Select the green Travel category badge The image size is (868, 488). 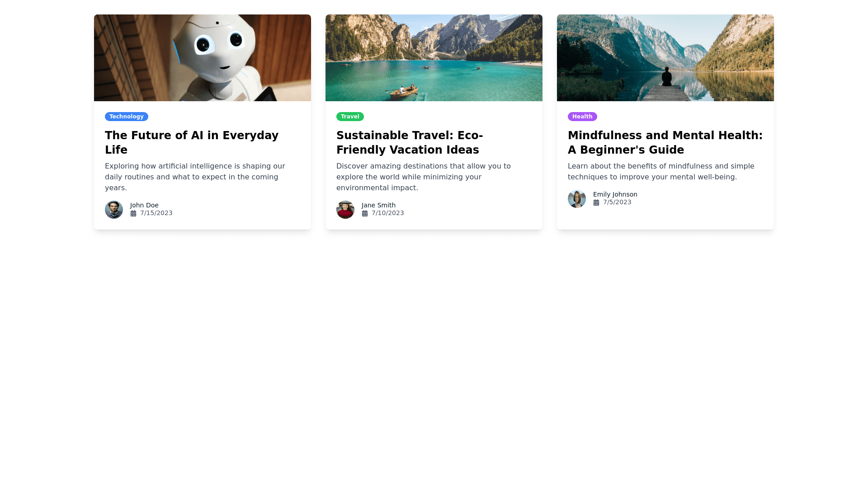coord(350,117)
